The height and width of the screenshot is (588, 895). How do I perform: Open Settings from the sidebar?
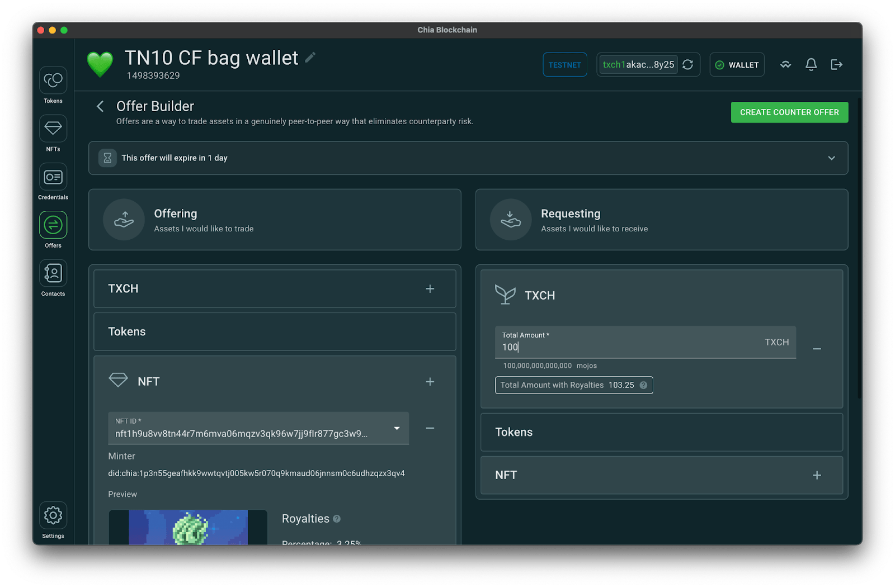[53, 515]
